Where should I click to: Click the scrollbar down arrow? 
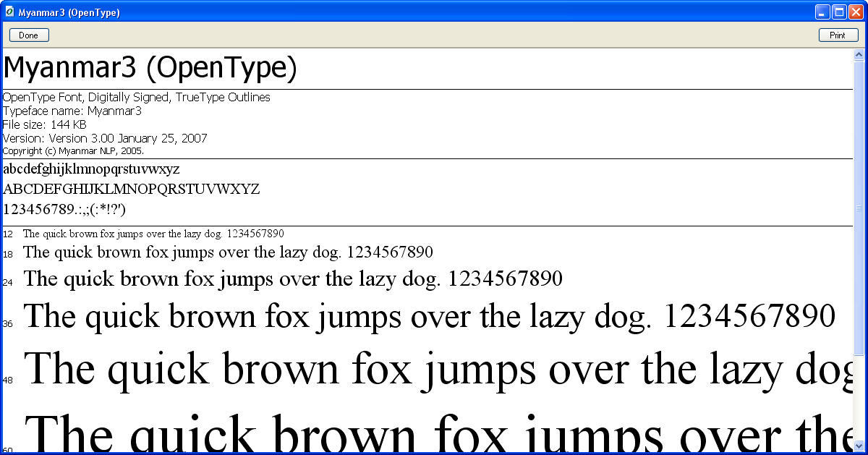(x=859, y=445)
